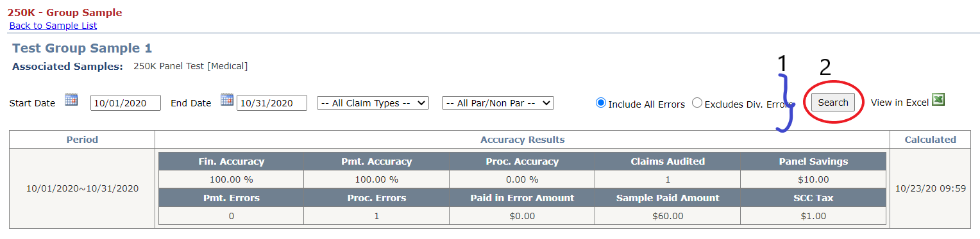Select the Excludes Div. Errors radio button
This screenshot has height=239, width=980.
pyautogui.click(x=697, y=103)
